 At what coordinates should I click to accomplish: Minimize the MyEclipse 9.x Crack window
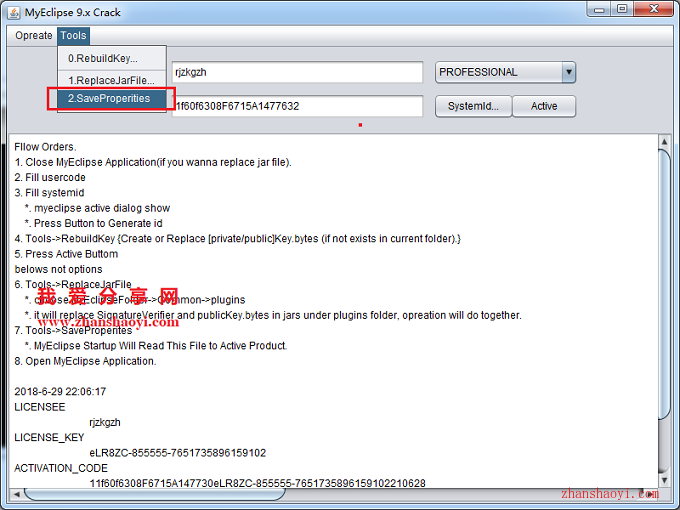pyautogui.click(x=599, y=9)
